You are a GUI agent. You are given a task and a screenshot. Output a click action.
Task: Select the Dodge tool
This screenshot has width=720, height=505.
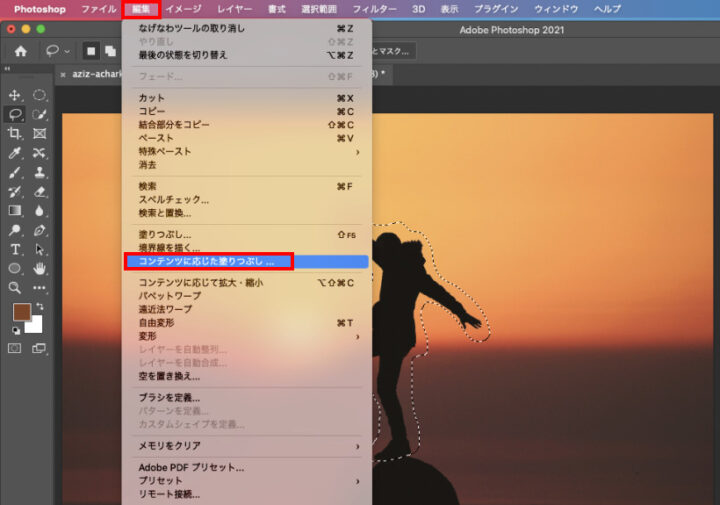coord(15,230)
